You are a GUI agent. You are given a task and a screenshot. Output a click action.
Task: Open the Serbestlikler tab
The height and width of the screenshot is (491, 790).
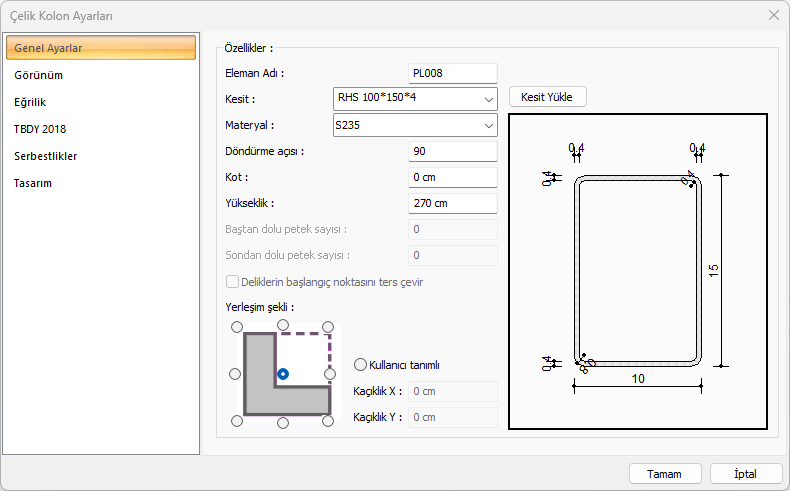[x=46, y=156]
